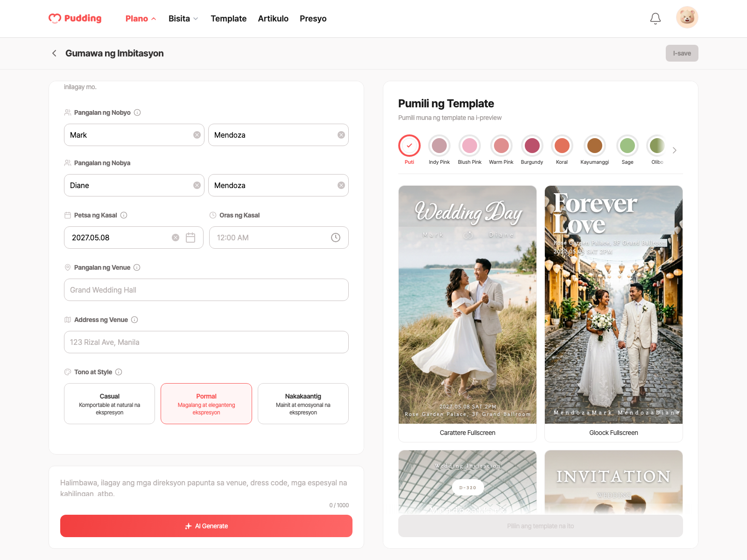The height and width of the screenshot is (560, 747).
Task: Open the notifications bell
Action: pyautogui.click(x=655, y=18)
